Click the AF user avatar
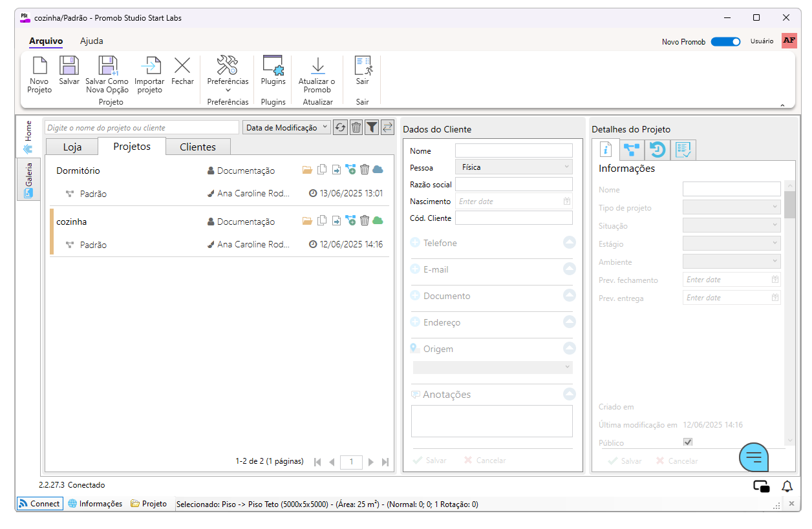Image resolution: width=812 pixels, height=529 pixels. click(789, 41)
